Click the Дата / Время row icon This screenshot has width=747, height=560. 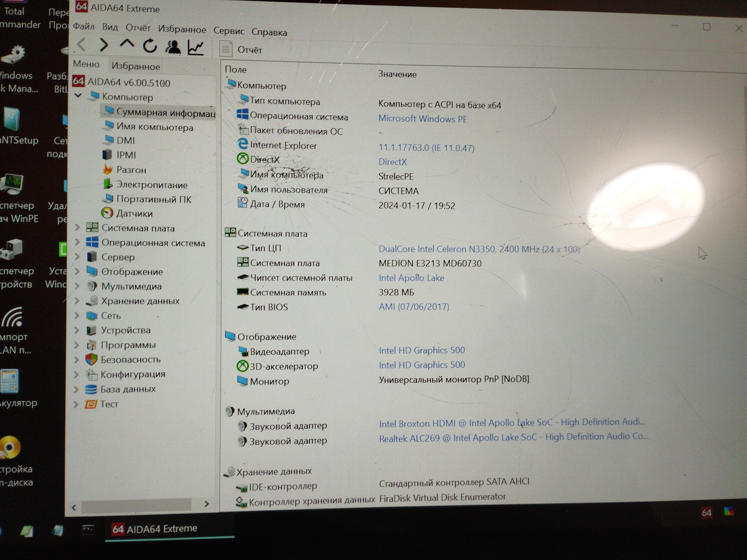(x=242, y=203)
